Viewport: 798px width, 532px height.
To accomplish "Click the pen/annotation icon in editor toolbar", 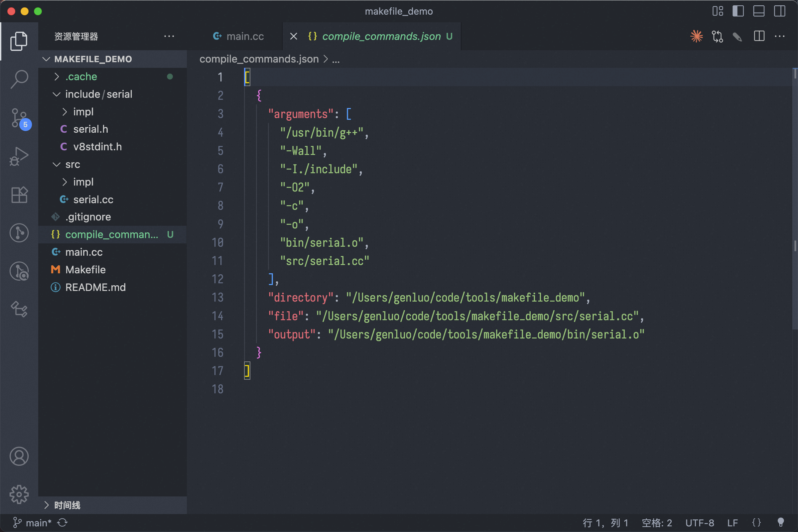I will click(737, 36).
